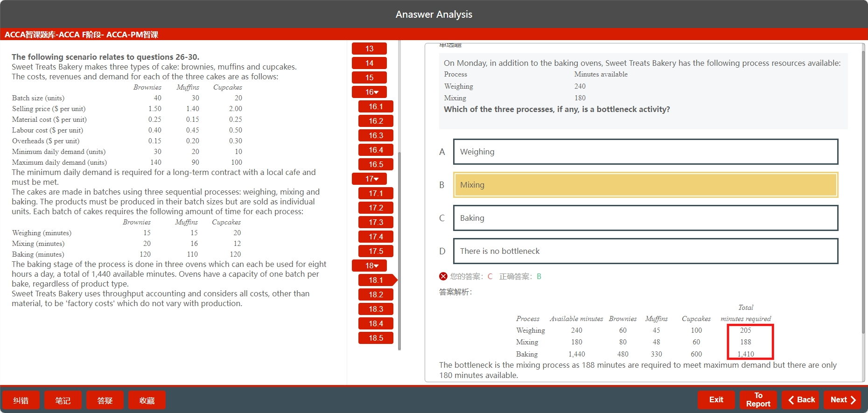Open the To Report button
The image size is (868, 413).
tap(758, 400)
